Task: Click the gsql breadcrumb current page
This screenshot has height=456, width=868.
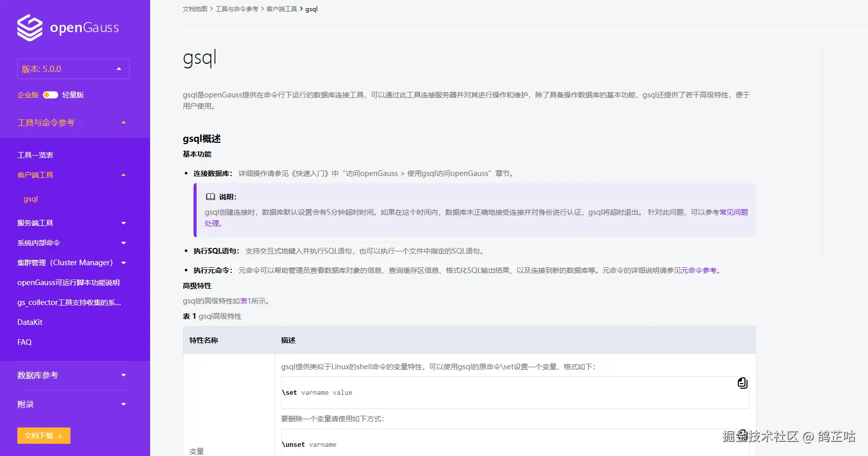Action: coord(311,9)
